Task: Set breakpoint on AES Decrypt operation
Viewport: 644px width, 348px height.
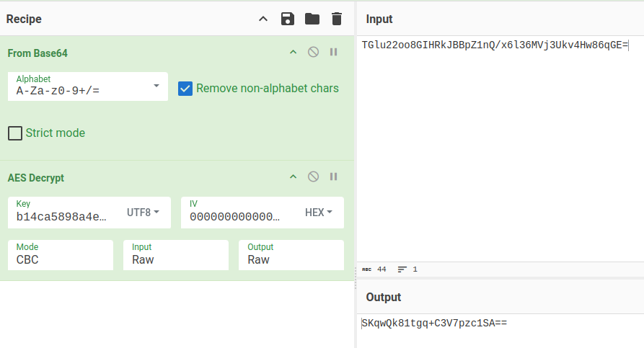Action: 333,177
